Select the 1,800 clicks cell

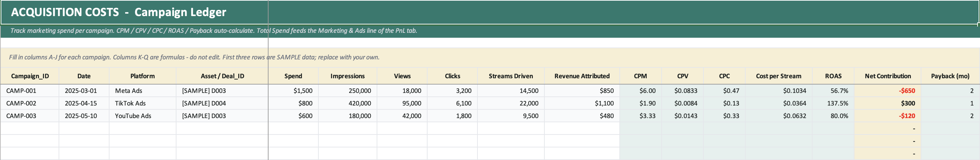(x=452, y=116)
